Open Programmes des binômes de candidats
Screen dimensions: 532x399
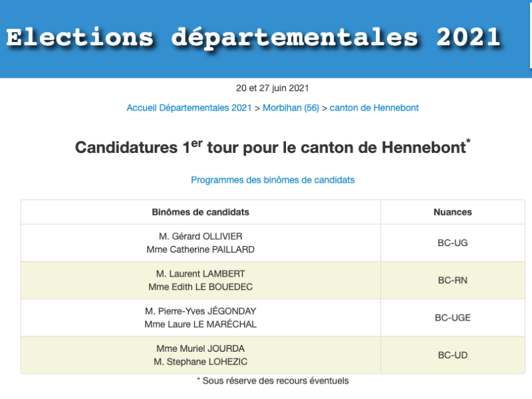click(273, 180)
